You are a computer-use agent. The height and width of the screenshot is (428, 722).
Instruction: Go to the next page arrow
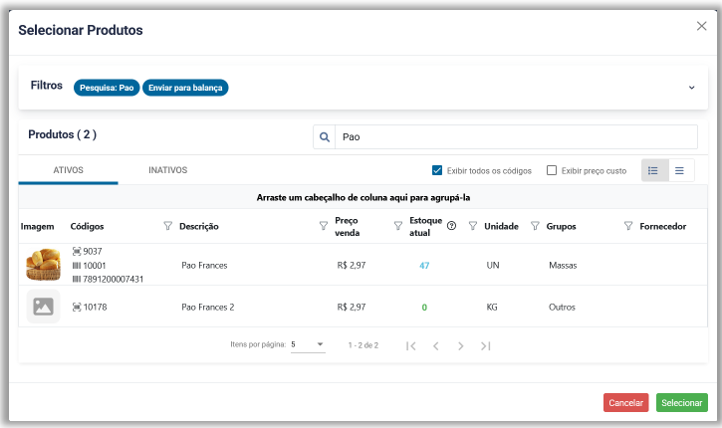click(x=461, y=346)
